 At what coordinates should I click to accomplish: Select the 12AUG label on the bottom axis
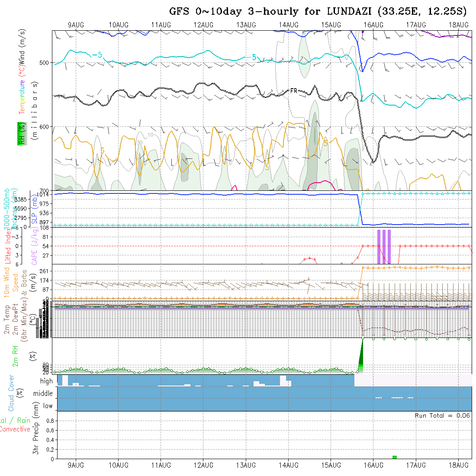coord(203,465)
